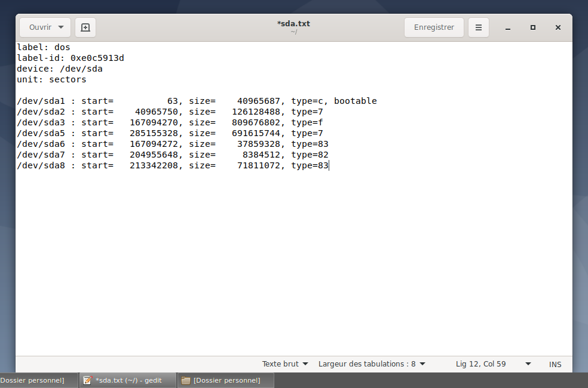Place cursor on the unit: sectors line
This screenshot has width=588, height=388.
pos(51,79)
